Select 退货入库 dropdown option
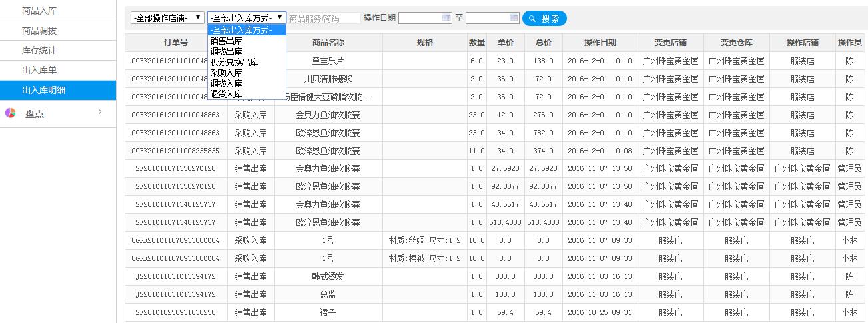Image resolution: width=868 pixels, height=323 pixels. 226,94
